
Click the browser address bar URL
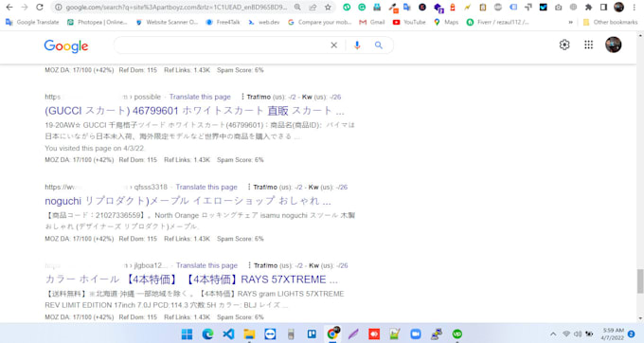tap(176, 8)
